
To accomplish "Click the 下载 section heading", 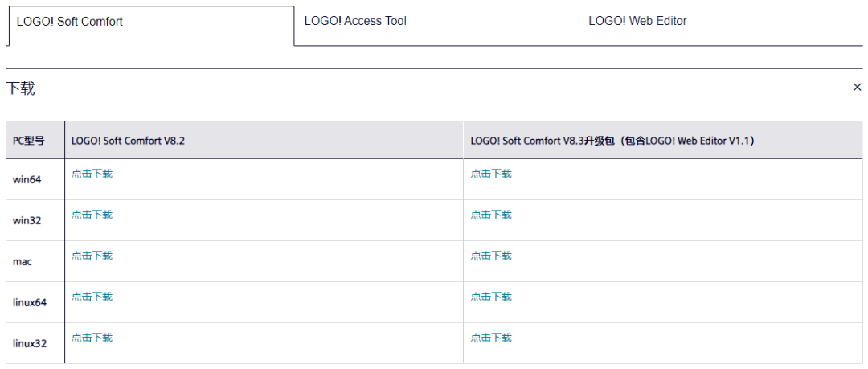I will coord(20,88).
